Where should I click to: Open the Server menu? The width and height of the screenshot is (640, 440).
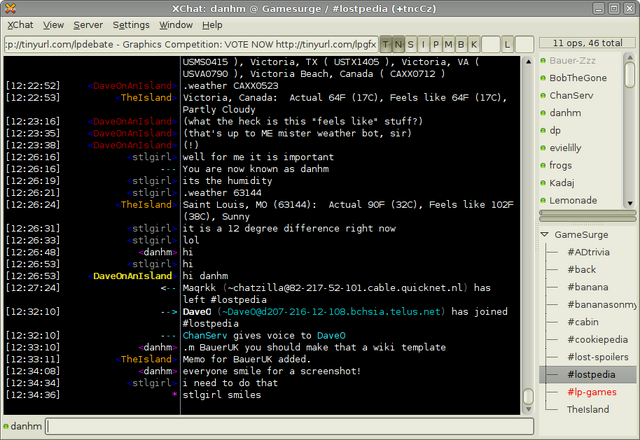[x=88, y=25]
